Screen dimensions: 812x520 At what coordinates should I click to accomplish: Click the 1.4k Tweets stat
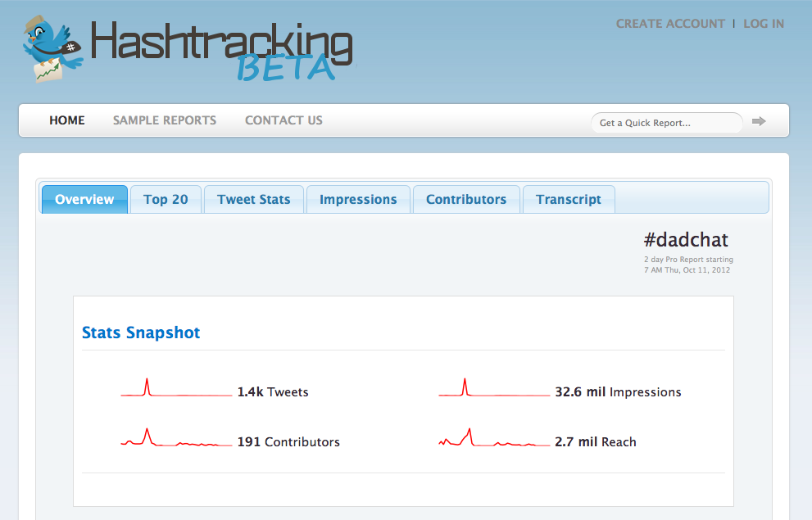273,391
